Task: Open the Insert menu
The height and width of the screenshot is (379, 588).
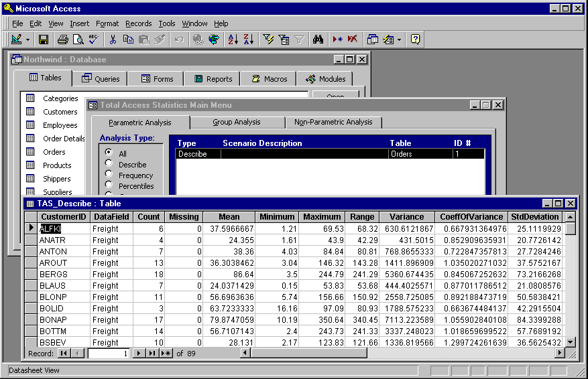Action: [80, 23]
